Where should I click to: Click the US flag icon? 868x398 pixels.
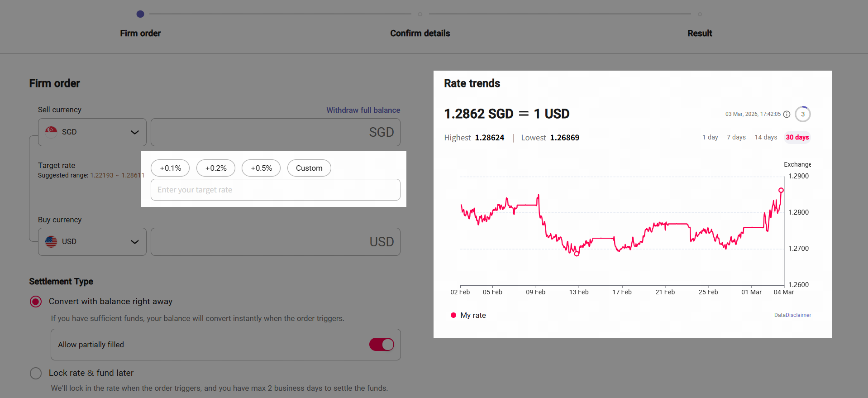(51, 242)
